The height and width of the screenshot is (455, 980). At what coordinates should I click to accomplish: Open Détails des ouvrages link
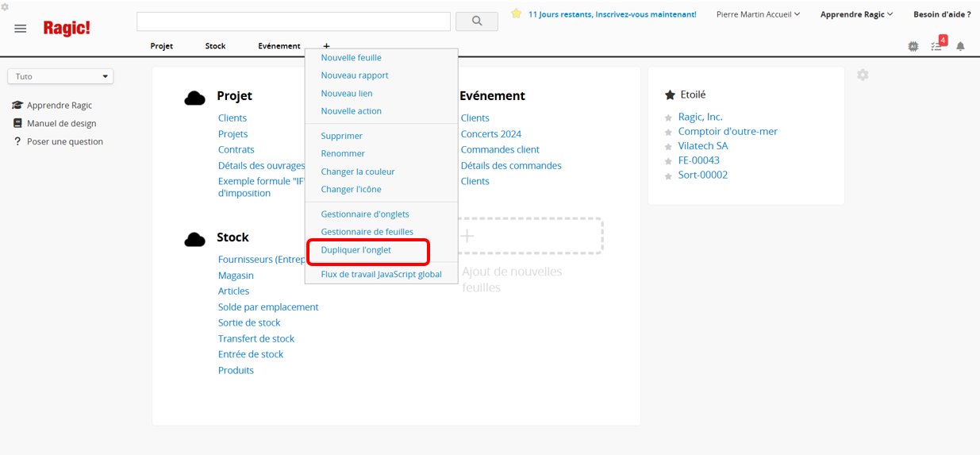pyautogui.click(x=261, y=166)
